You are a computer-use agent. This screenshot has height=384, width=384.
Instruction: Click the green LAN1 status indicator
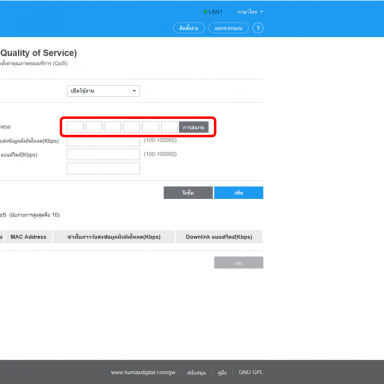point(206,12)
